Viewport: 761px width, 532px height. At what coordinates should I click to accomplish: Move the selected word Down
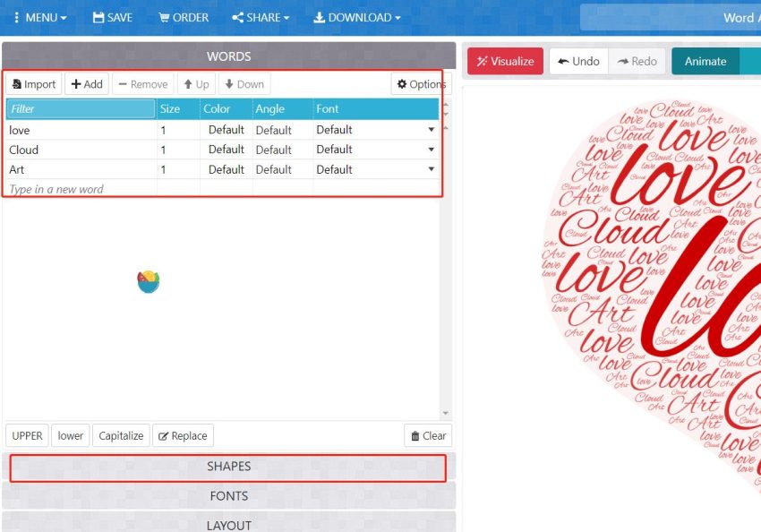pyautogui.click(x=244, y=84)
